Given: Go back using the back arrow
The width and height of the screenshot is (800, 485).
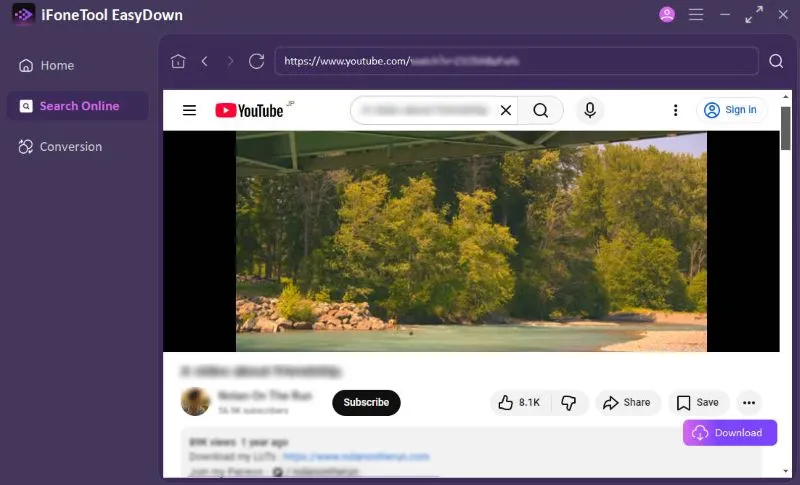Looking at the screenshot, I should (x=204, y=61).
